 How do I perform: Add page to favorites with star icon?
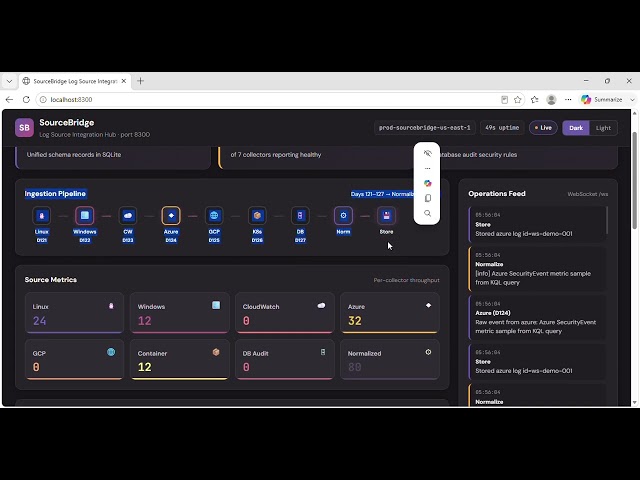pyautogui.click(x=518, y=100)
